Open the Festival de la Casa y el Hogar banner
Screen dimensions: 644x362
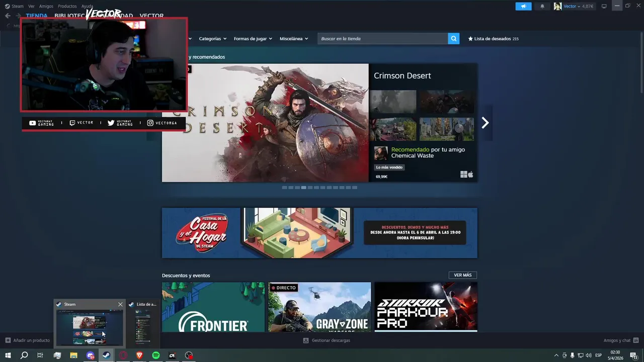pos(319,233)
